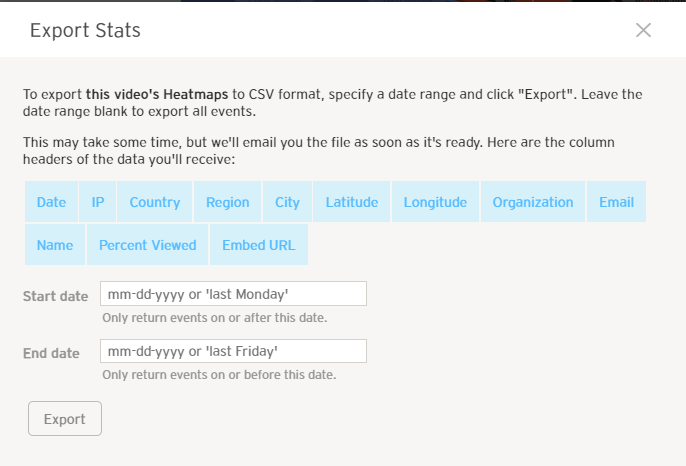
Task: Select the Embed URL column tag
Action: pos(259,245)
